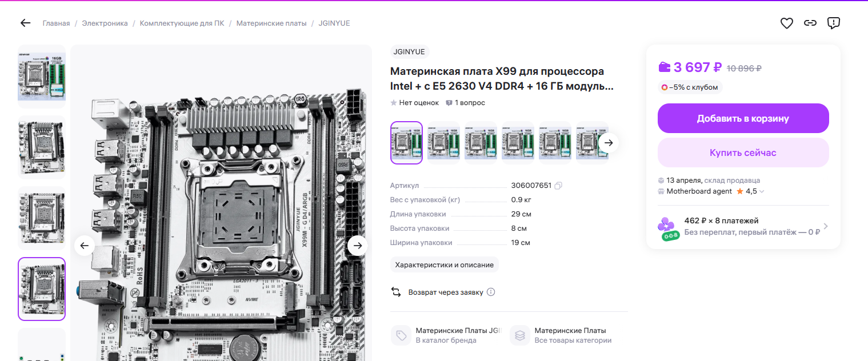Show previous photo with left arrow
The height and width of the screenshot is (361, 868).
tap(85, 246)
